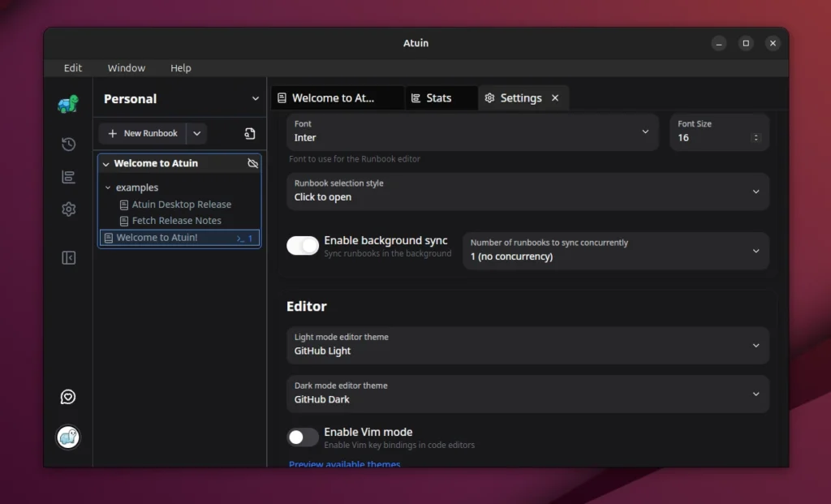Screen dimensions: 831x504
Task: Toggle offline mode on Welcome to Atuin workspace
Action: (253, 162)
